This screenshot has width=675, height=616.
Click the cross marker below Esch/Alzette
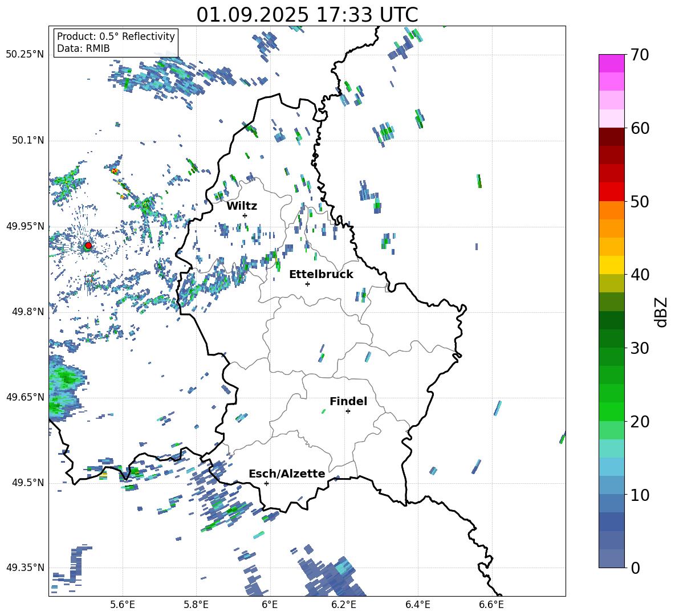266,483
